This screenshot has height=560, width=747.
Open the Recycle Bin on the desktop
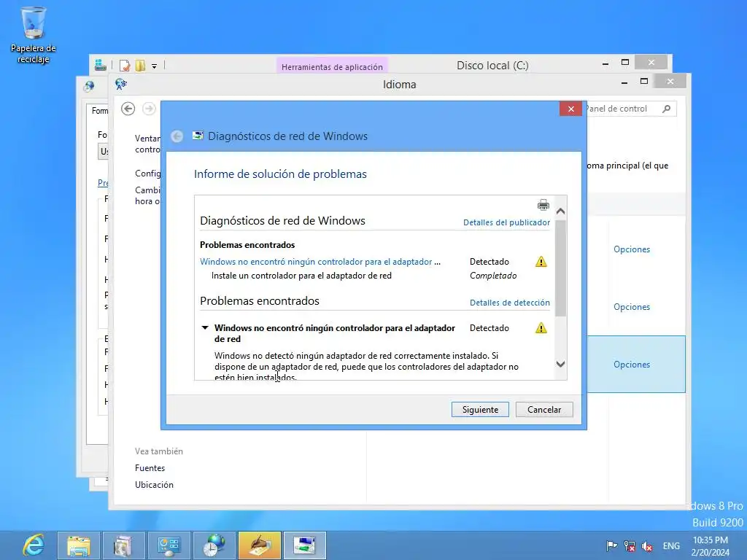(34, 34)
